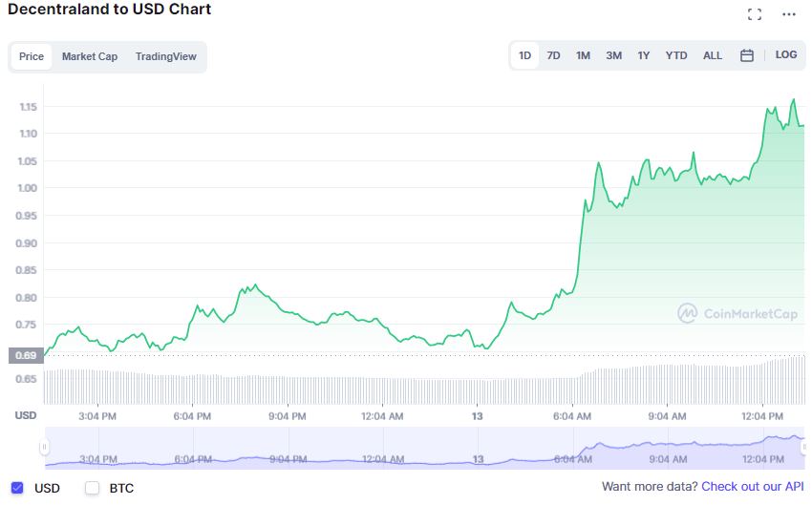Image resolution: width=812 pixels, height=505 pixels.
Task: Follow the 'Check out our API' link
Action: click(x=753, y=486)
